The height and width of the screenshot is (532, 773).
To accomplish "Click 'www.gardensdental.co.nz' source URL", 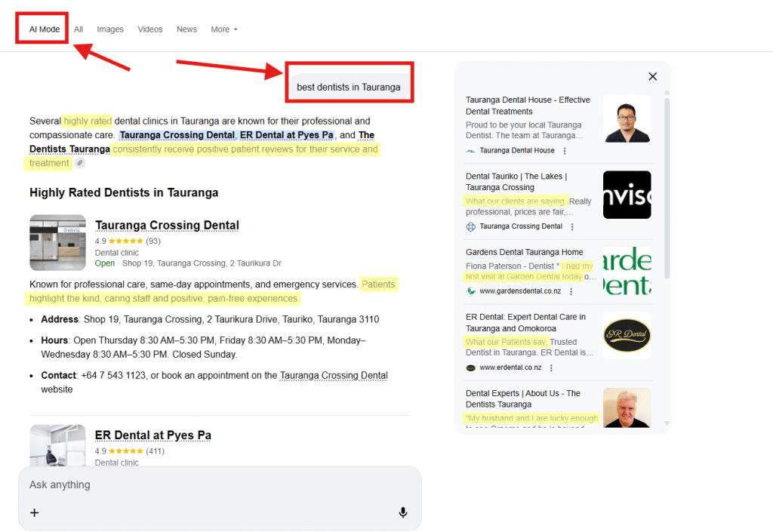I will coord(520,291).
